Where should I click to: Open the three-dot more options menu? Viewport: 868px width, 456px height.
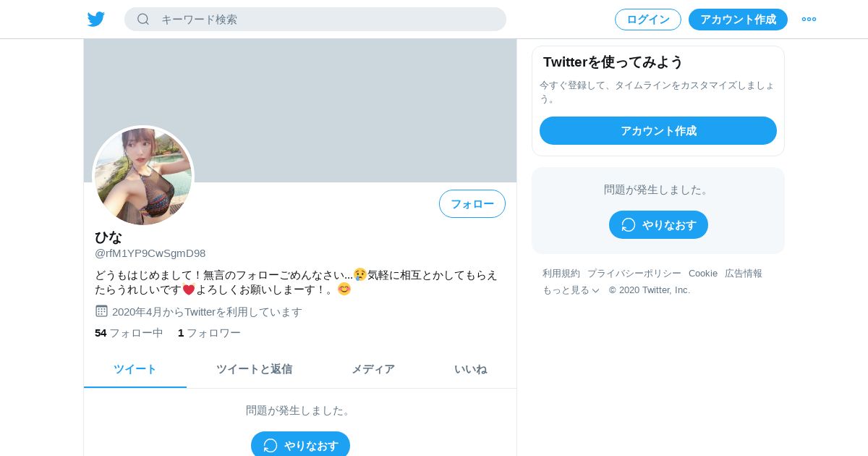click(809, 20)
